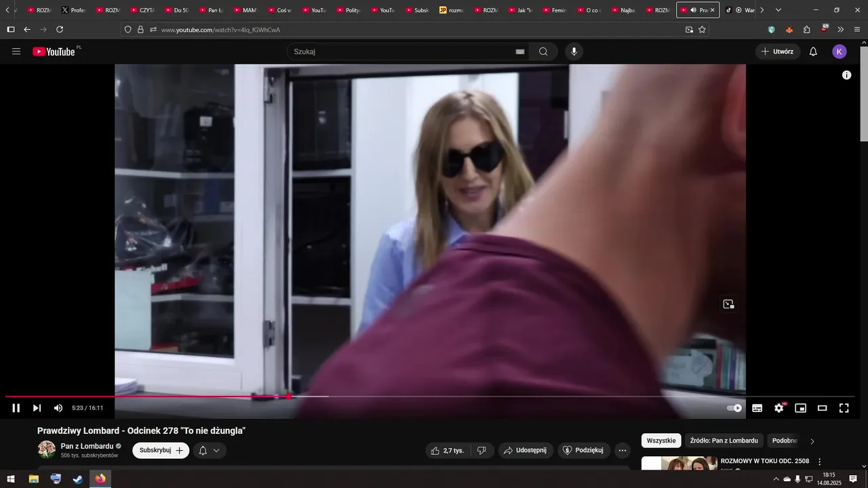This screenshot has height=488, width=868.
Task: Open the YouTube guide hamburger menu
Action: 16,52
